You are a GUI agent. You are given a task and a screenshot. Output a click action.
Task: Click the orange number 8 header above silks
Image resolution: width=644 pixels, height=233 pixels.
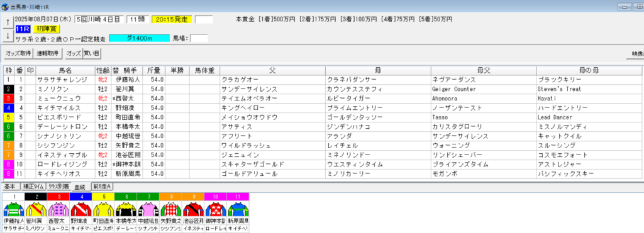coord(170,197)
